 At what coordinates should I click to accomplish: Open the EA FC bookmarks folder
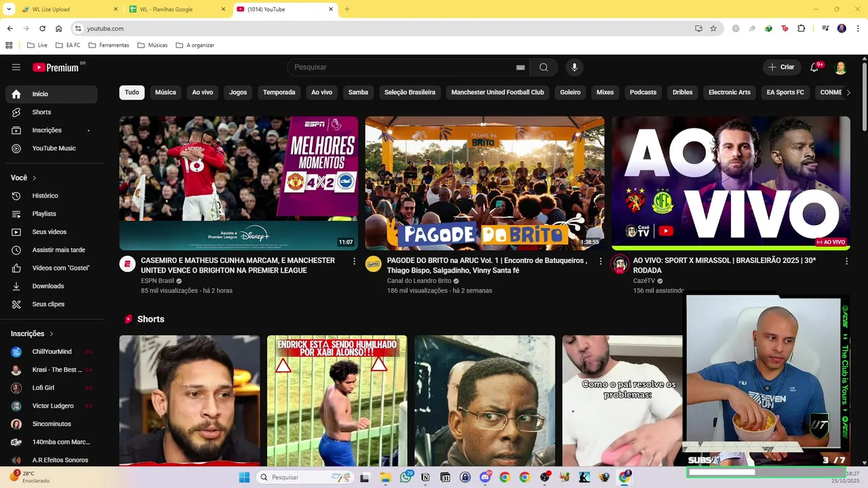point(68,45)
